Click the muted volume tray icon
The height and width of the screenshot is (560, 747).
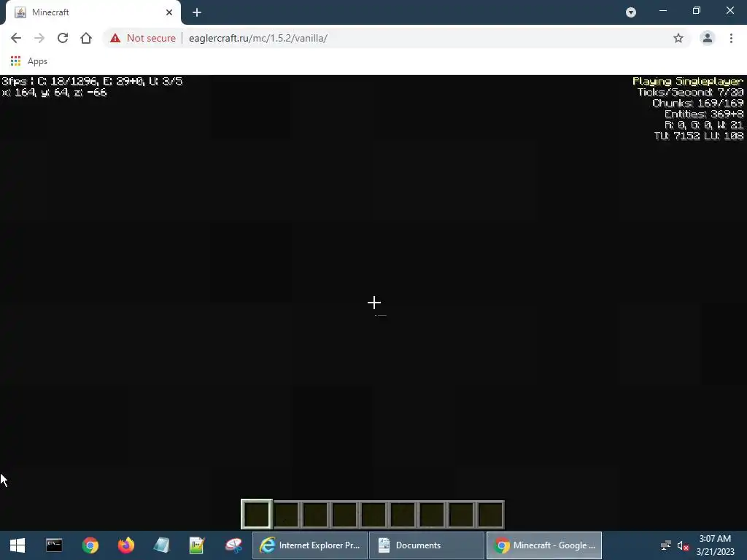pos(683,545)
